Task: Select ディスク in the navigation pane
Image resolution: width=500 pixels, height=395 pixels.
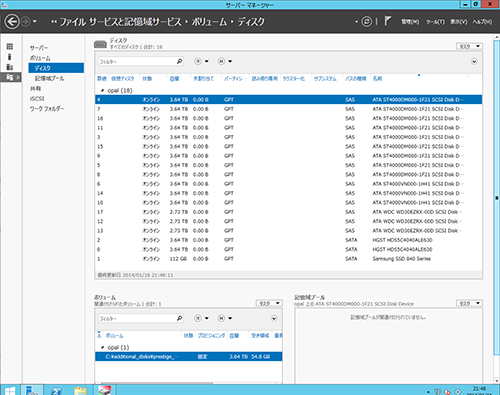Action: click(x=56, y=68)
